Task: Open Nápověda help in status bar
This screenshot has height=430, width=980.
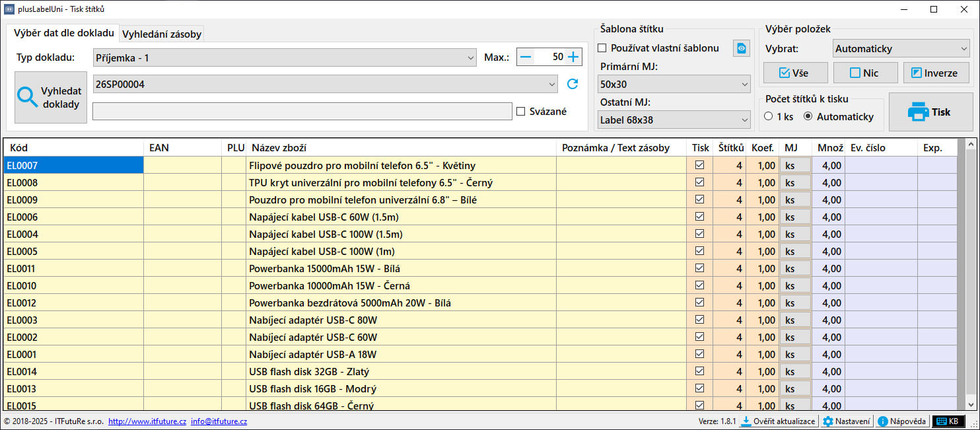Action: pos(902,421)
